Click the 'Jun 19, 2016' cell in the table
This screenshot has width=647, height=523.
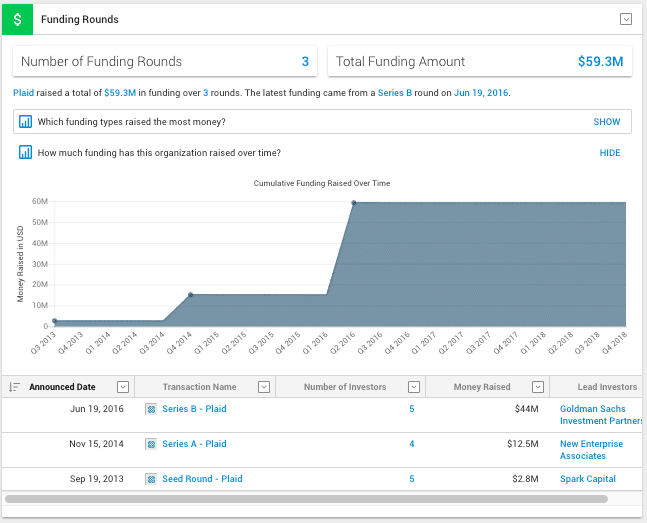97,409
